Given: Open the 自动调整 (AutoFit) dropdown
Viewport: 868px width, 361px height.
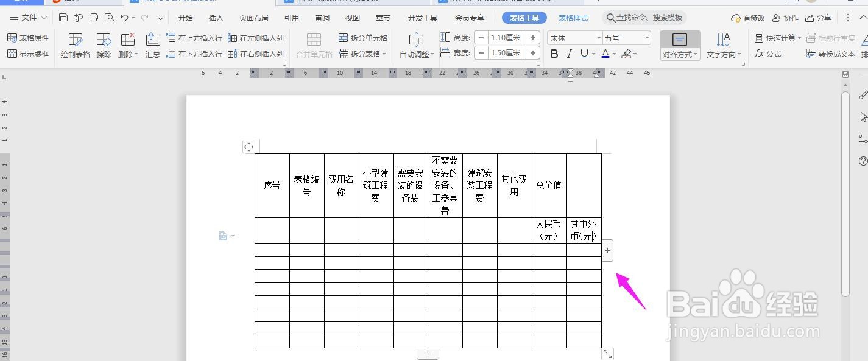Looking at the screenshot, I should (x=415, y=53).
